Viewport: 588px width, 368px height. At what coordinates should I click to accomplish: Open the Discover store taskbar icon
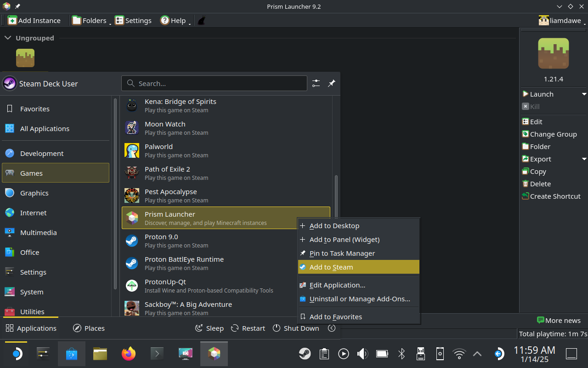pos(72,353)
